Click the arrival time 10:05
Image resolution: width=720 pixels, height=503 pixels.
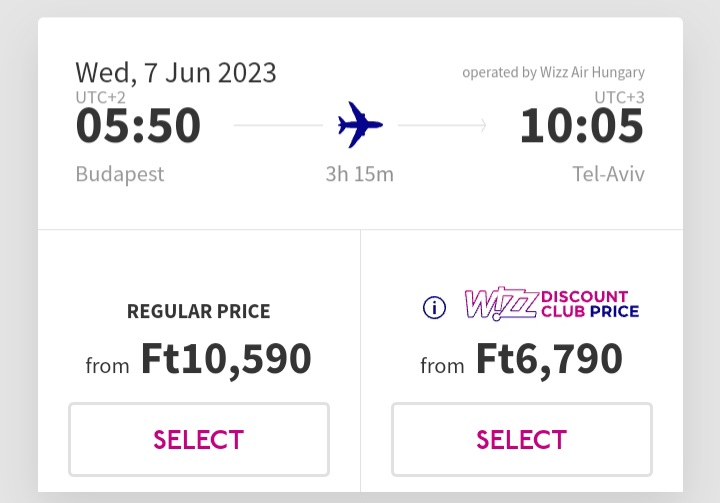(582, 125)
